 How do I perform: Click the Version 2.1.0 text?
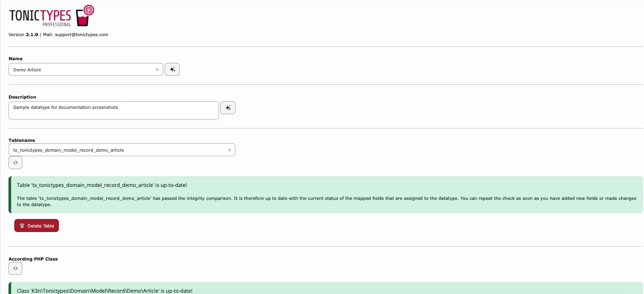click(x=23, y=34)
